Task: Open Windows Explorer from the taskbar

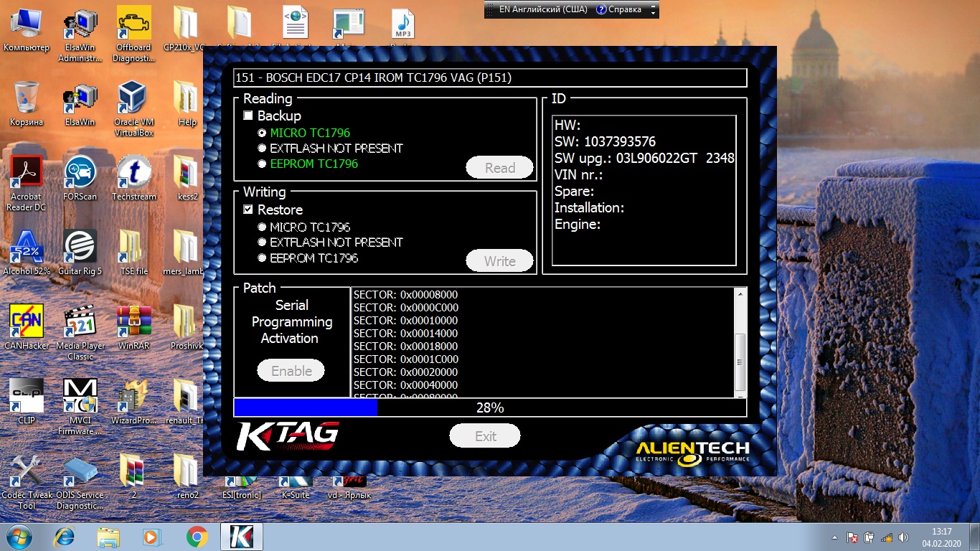Action: 108,537
